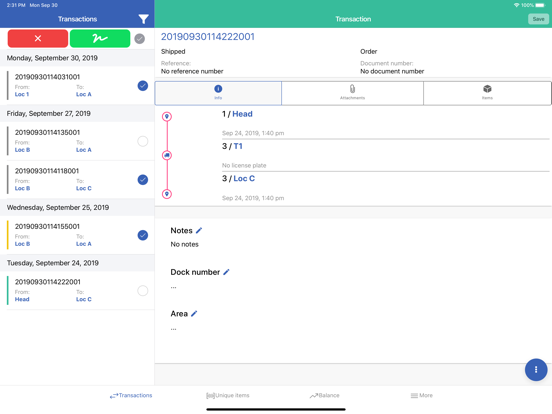The image size is (552, 414).
Task: Tap the Area empty value
Action: coord(174,329)
